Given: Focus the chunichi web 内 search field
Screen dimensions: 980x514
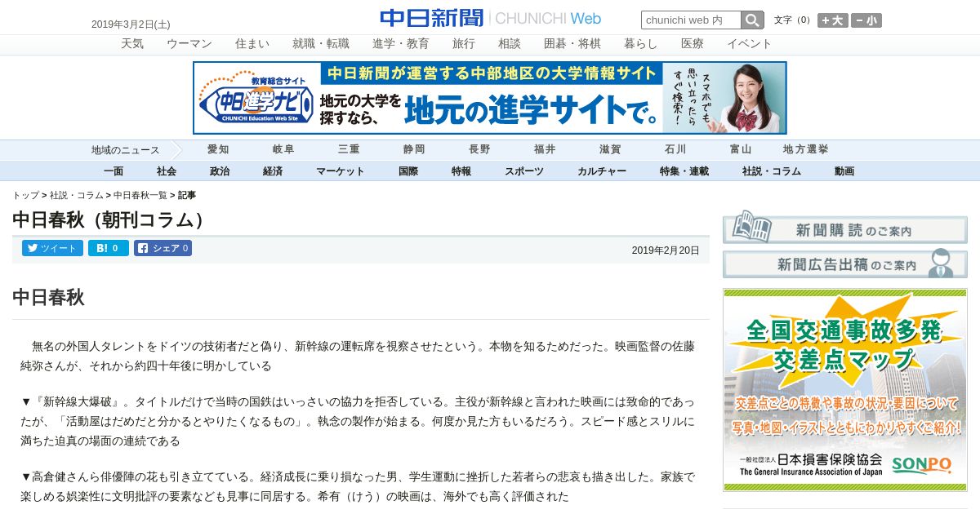Looking at the screenshot, I should [x=691, y=20].
